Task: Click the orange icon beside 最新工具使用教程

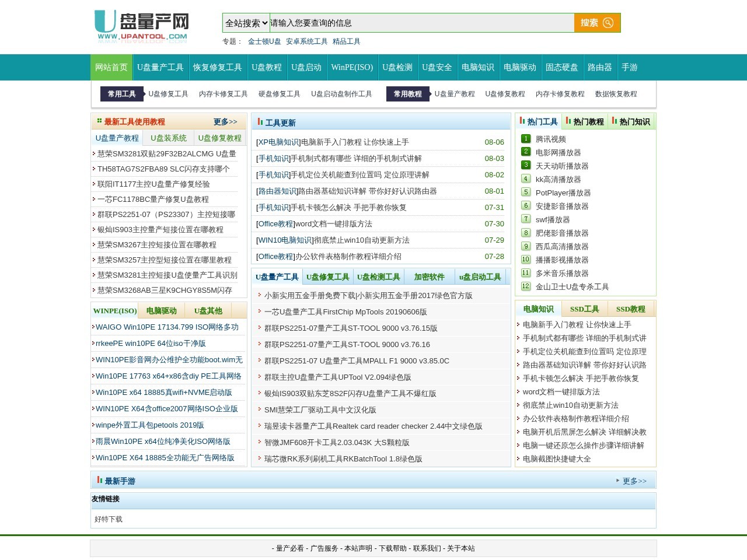Action: pyautogui.click(x=98, y=121)
